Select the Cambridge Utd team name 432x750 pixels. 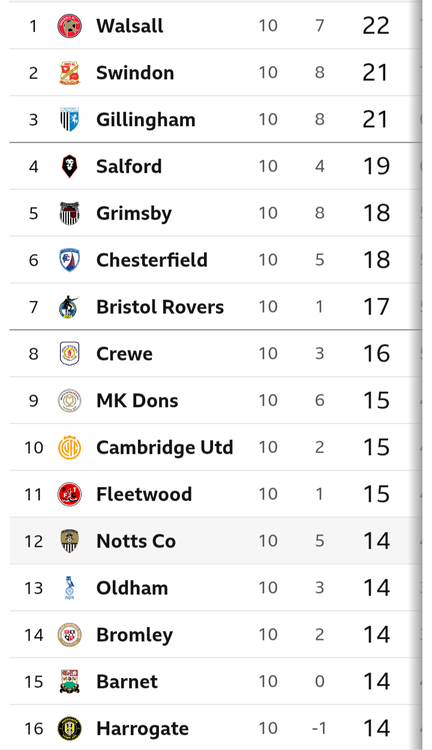click(165, 448)
